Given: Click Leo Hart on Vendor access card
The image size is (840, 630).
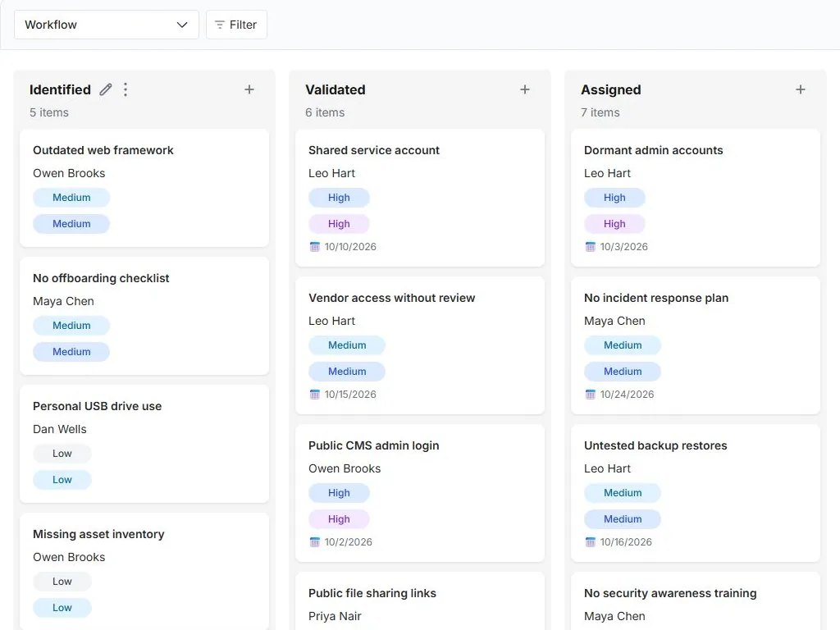Looking at the screenshot, I should (x=331, y=321).
